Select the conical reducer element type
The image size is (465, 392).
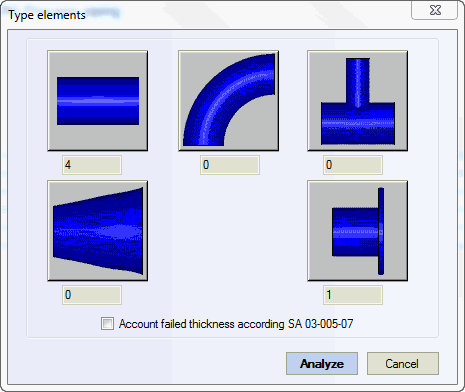click(98, 231)
